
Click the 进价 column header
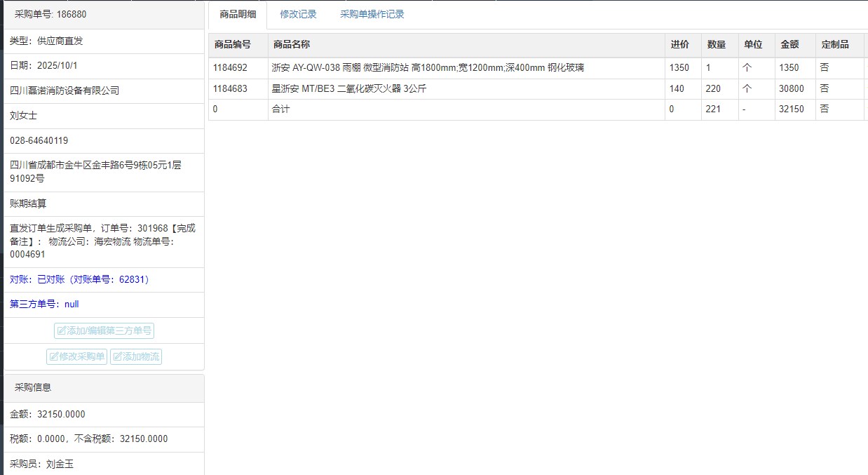(679, 44)
